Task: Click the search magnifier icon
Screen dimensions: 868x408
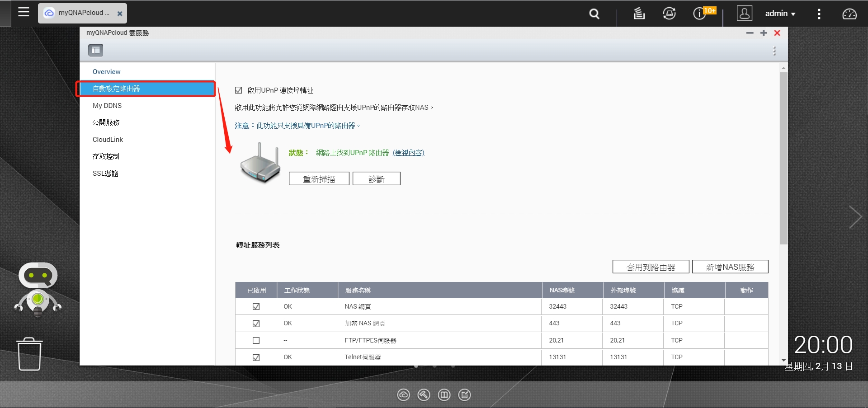Action: [594, 14]
